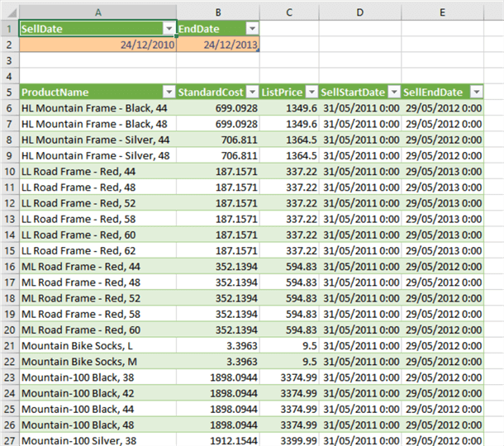Image resolution: width=504 pixels, height=446 pixels.
Task: Click StandardCost 699.0928 in row 6
Action: pos(218,108)
